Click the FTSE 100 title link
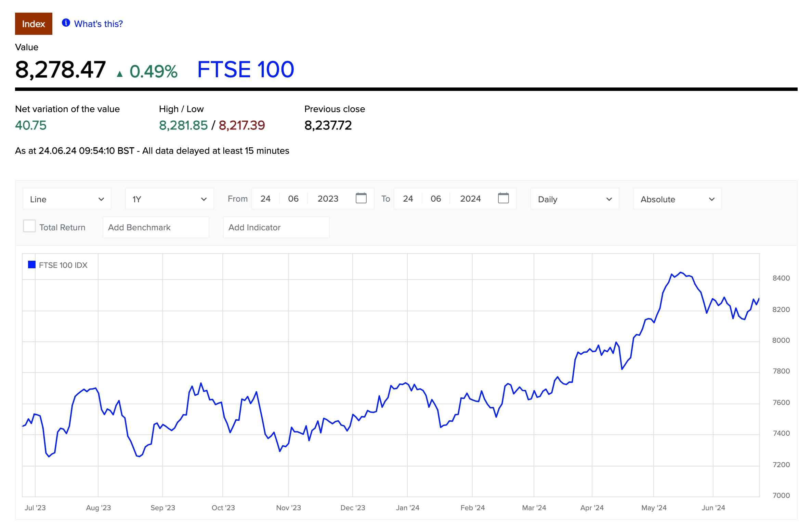Image resolution: width=812 pixels, height=529 pixels. pyautogui.click(x=246, y=69)
